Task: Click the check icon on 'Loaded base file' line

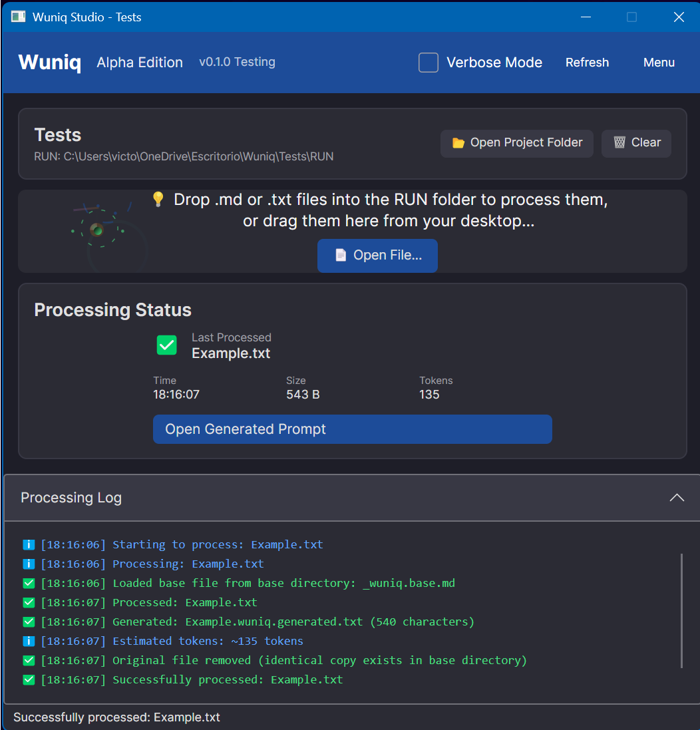Action: tap(29, 584)
